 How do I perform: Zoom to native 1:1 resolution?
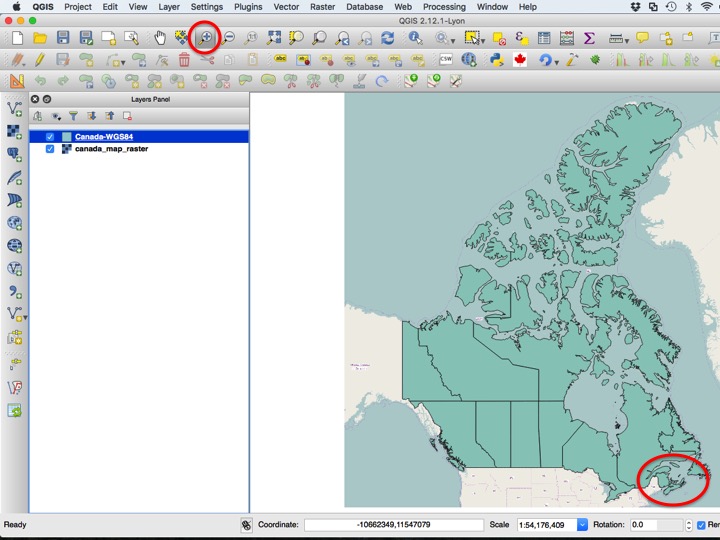pos(251,38)
